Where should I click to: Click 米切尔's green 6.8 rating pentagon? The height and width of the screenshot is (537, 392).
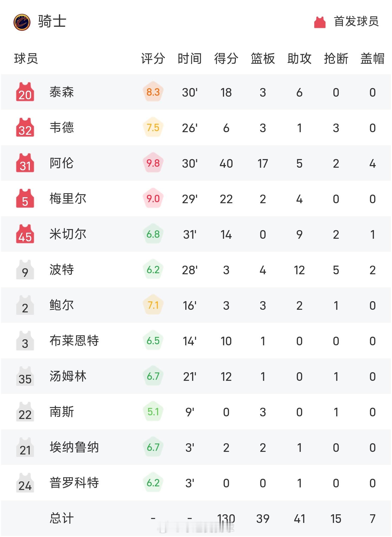point(153,234)
